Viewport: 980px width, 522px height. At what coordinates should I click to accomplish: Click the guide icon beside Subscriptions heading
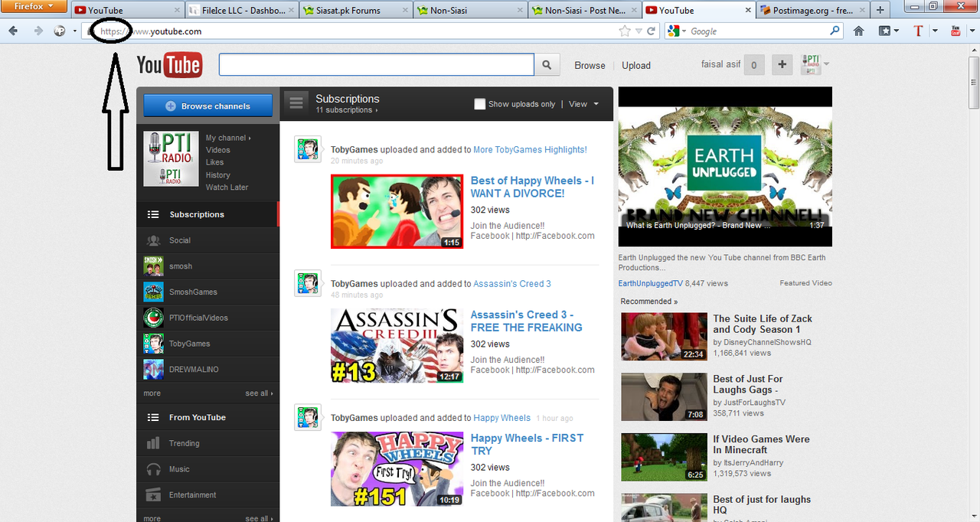point(297,103)
